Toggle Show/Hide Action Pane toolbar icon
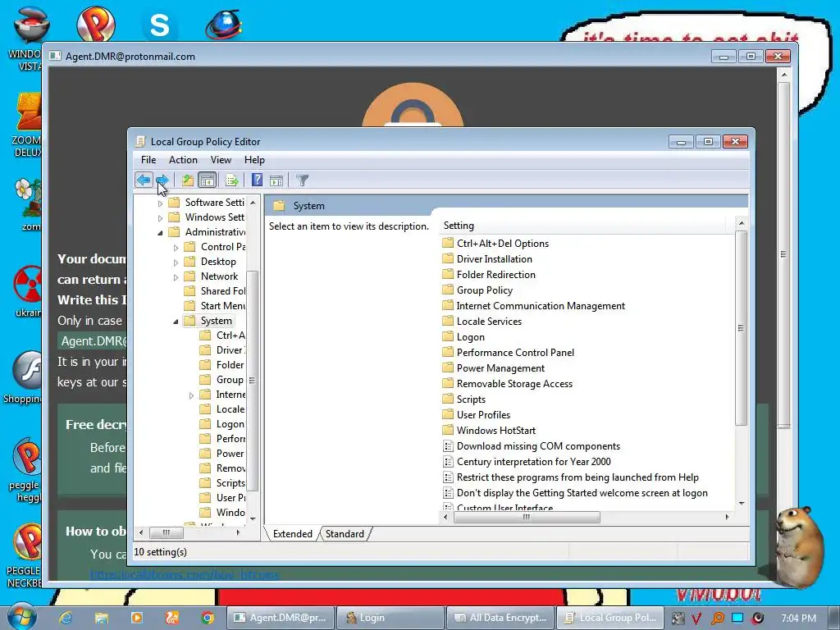The height and width of the screenshot is (630, 840). (x=276, y=180)
